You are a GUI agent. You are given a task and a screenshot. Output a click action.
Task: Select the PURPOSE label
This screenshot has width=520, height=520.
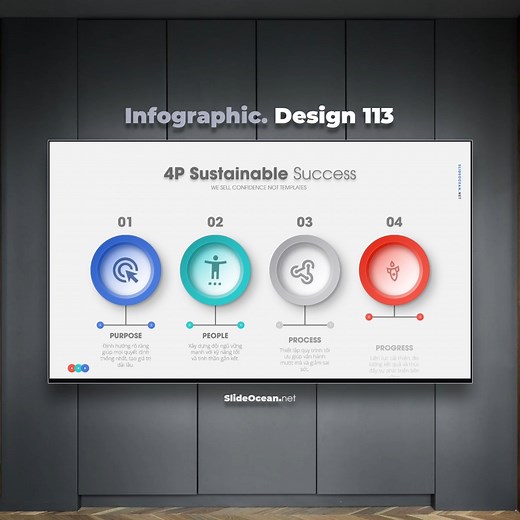[x=126, y=335]
